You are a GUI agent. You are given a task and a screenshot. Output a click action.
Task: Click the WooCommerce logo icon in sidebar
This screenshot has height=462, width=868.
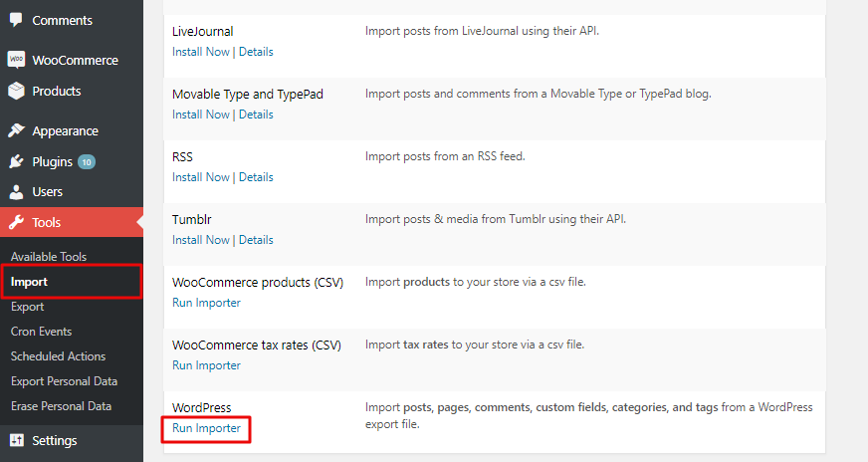coord(16,60)
